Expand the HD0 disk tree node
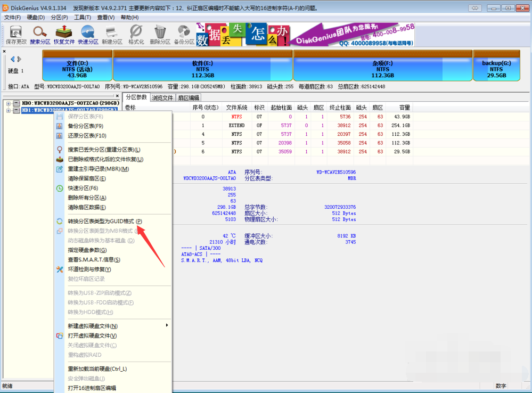532x393 pixels. point(9,103)
